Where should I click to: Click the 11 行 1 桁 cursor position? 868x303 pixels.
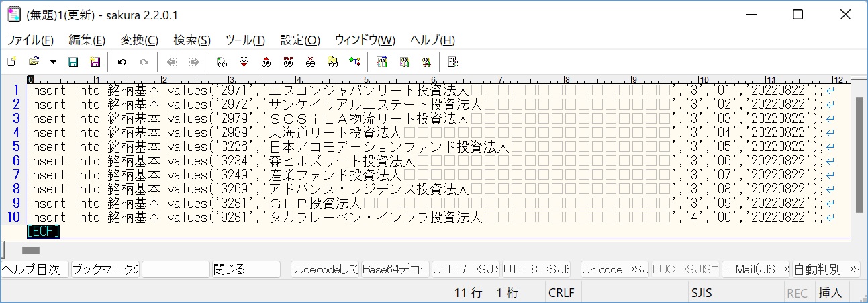[x=486, y=293]
